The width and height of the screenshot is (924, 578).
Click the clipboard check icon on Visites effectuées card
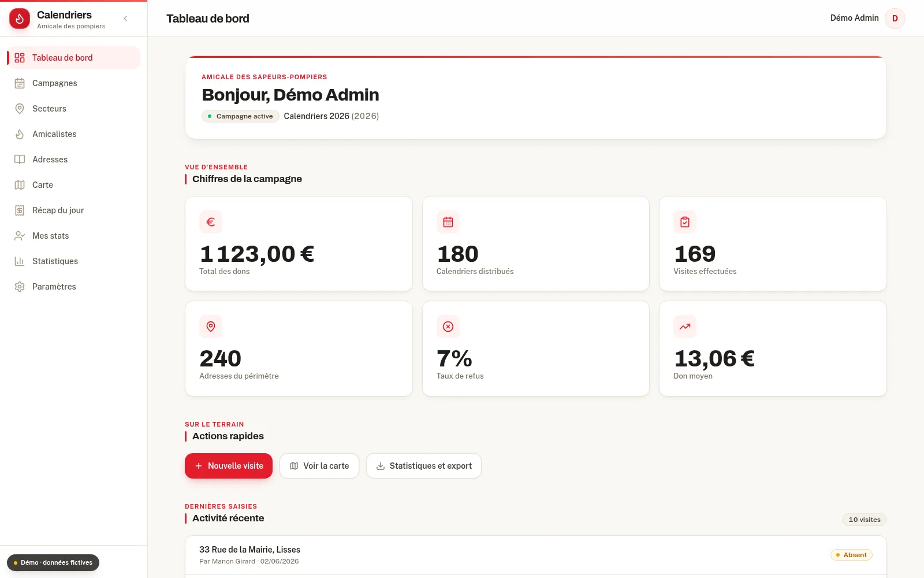[685, 222]
